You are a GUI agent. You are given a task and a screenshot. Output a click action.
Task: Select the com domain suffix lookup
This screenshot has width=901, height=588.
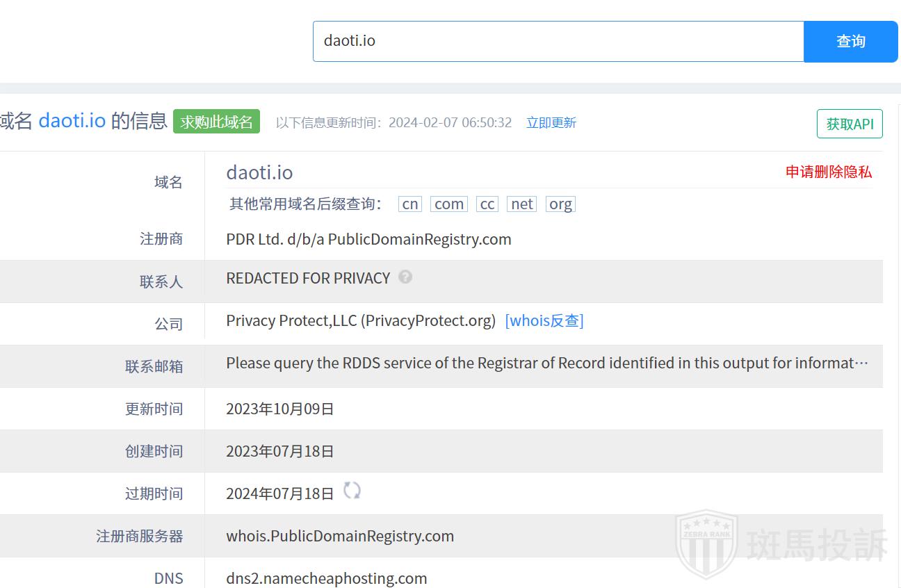coord(449,204)
